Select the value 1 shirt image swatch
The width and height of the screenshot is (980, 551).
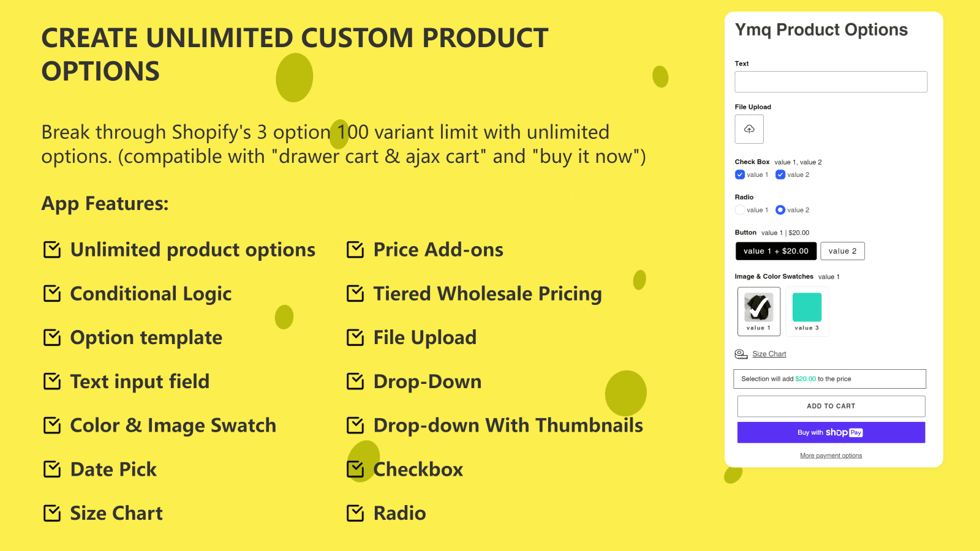click(x=758, y=308)
